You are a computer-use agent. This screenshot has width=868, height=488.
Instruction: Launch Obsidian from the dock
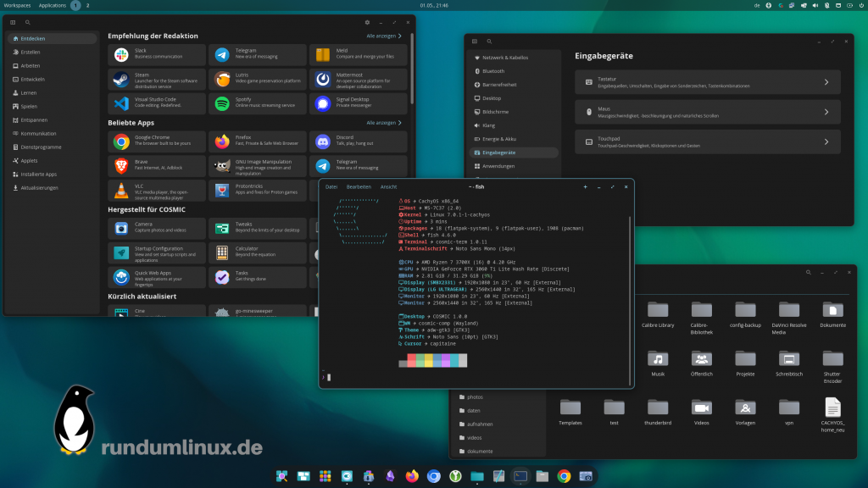coord(390,476)
